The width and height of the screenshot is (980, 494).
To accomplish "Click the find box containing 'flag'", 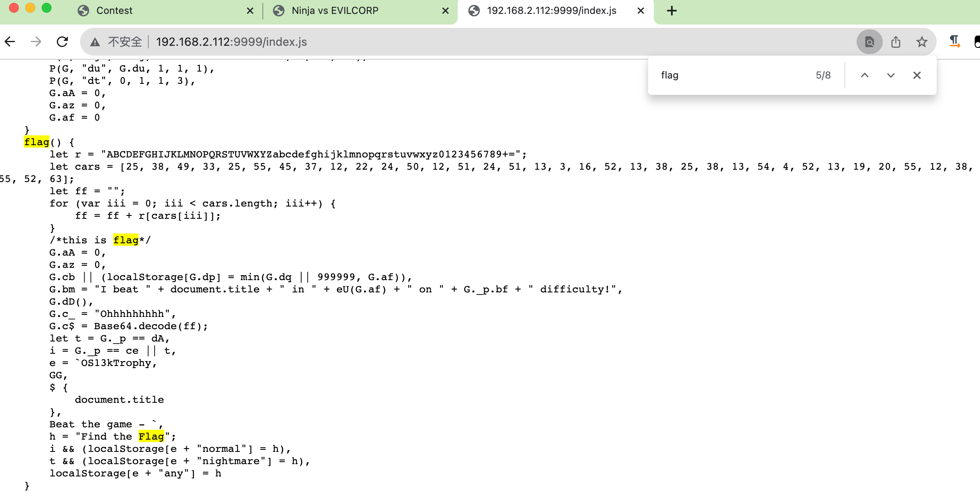I will coord(732,75).
